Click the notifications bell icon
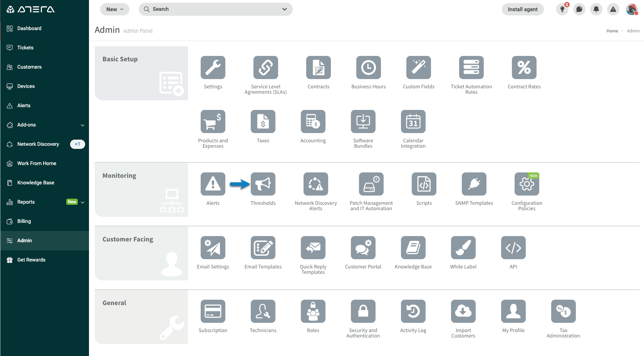 point(596,9)
